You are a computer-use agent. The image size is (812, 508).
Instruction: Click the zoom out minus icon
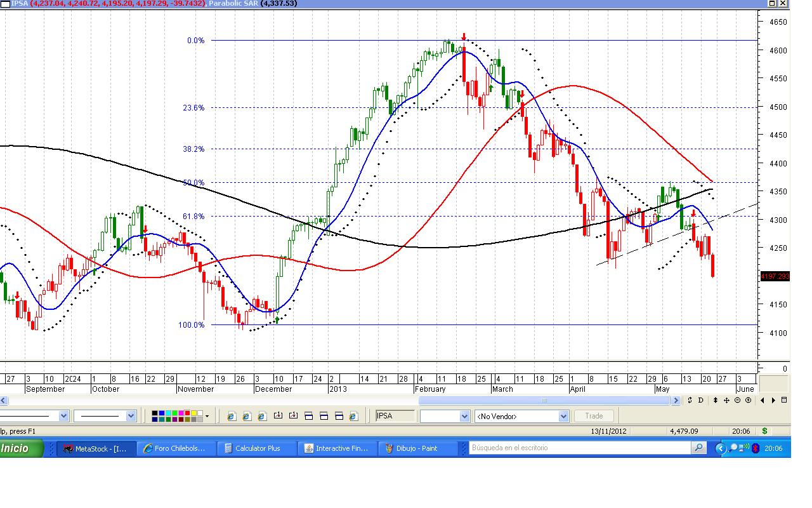click(x=737, y=400)
